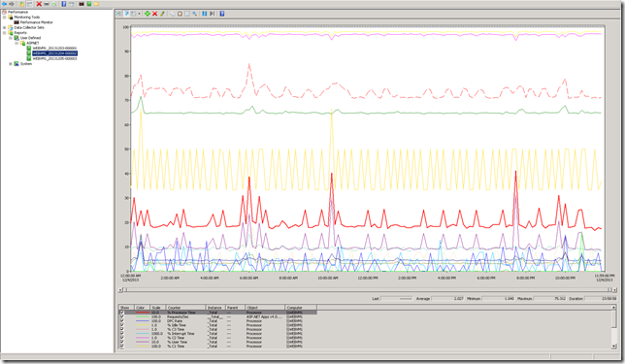625x364 pixels.
Task: Uncheck Show for % Interrupt Time
Action: coord(122,334)
